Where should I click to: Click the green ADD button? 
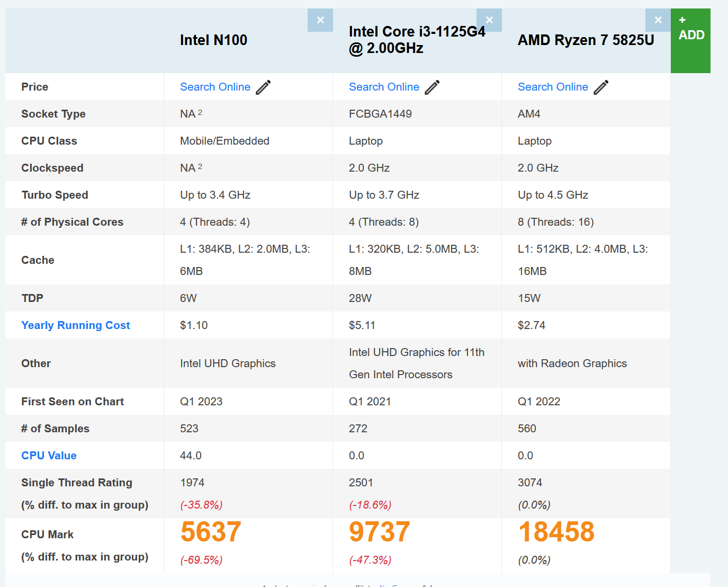click(x=690, y=41)
